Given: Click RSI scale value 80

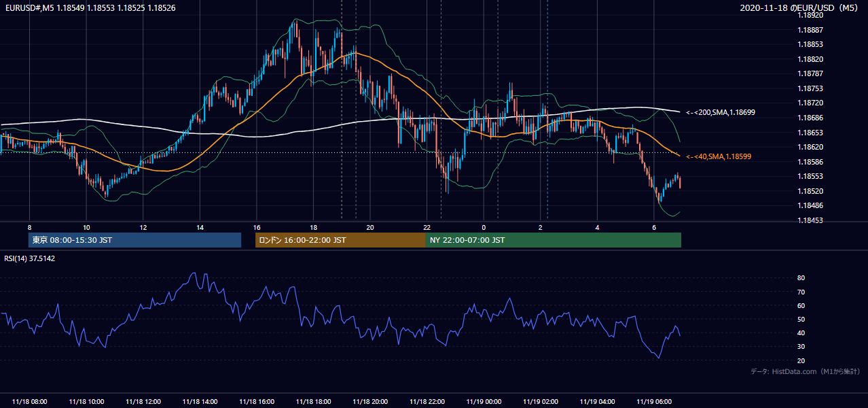Looking at the screenshot, I should tap(801, 278).
